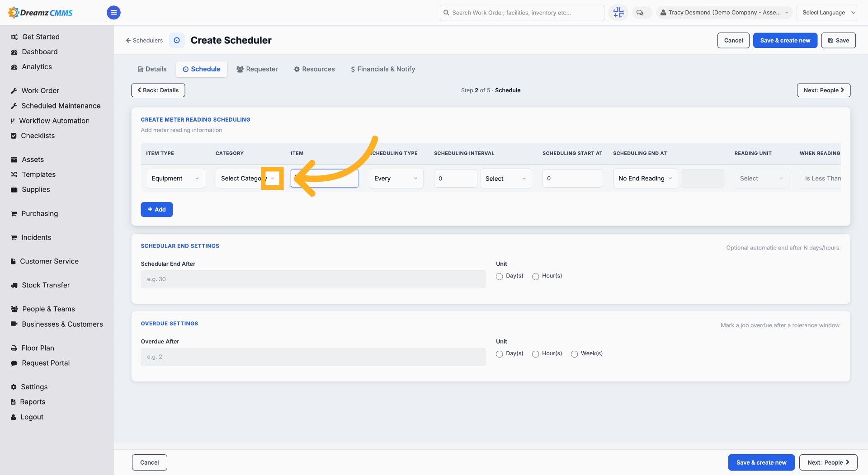This screenshot has width=868, height=475.
Task: Click the chat messages icon in header
Action: tap(640, 13)
